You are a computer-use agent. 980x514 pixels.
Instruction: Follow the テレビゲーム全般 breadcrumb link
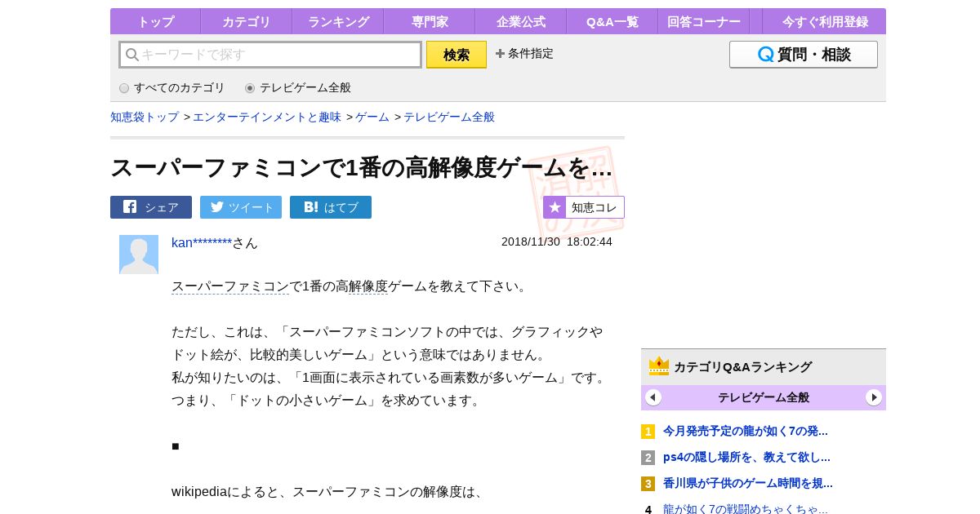click(x=449, y=117)
